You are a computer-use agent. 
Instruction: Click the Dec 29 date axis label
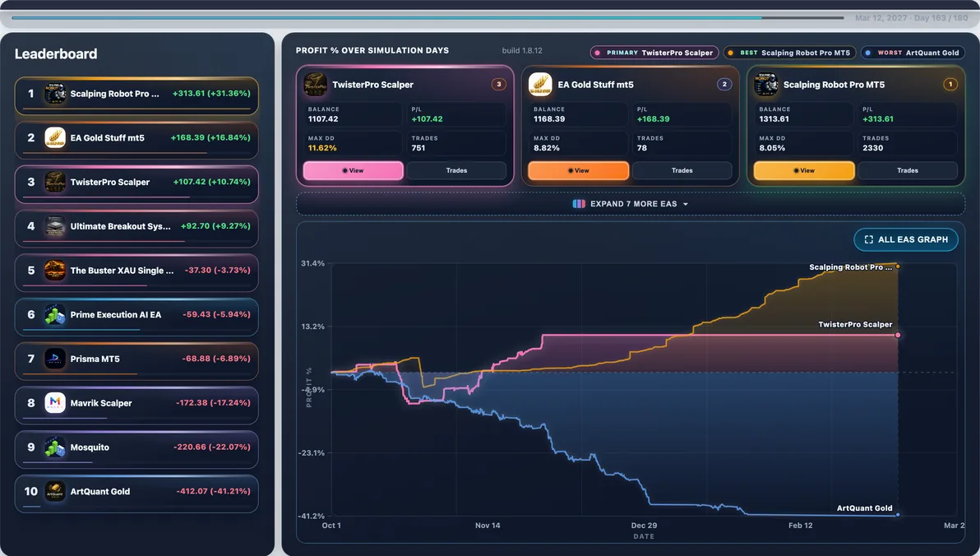644,526
